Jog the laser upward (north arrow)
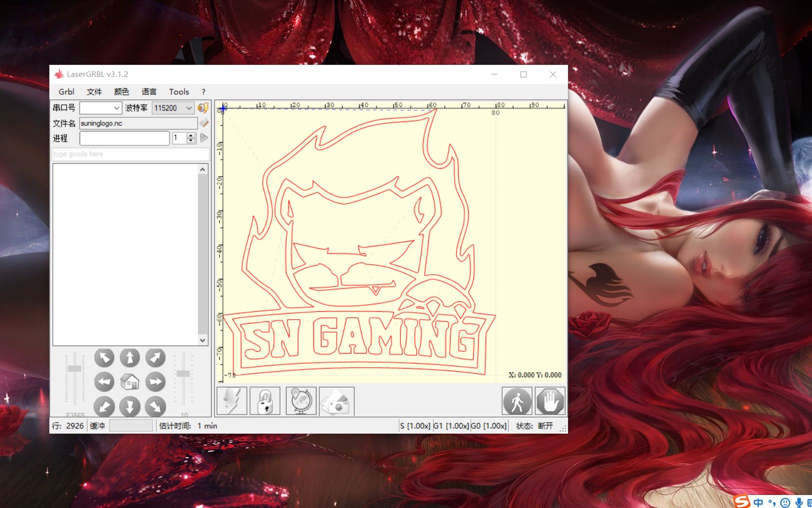Screen dimensions: 812x508 pos(130,358)
